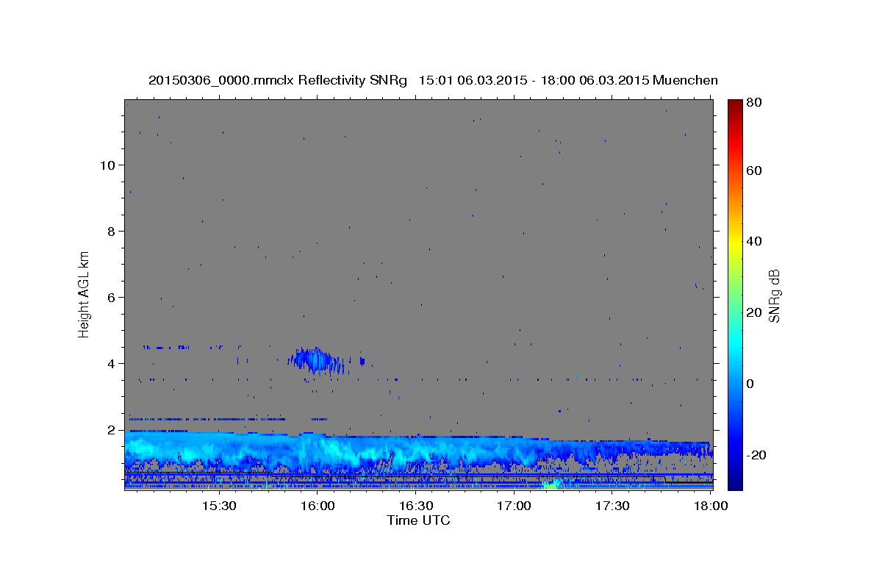Click the 'SNRg dB' colorbar label
882x588 pixels.
tap(774, 295)
